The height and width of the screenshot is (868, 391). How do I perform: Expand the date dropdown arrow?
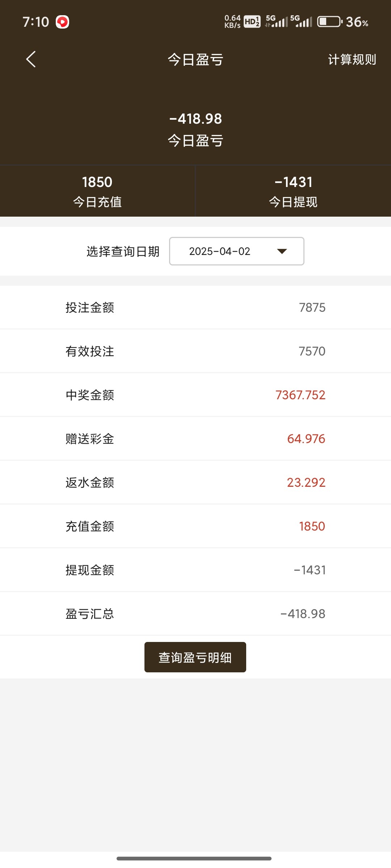(x=282, y=251)
